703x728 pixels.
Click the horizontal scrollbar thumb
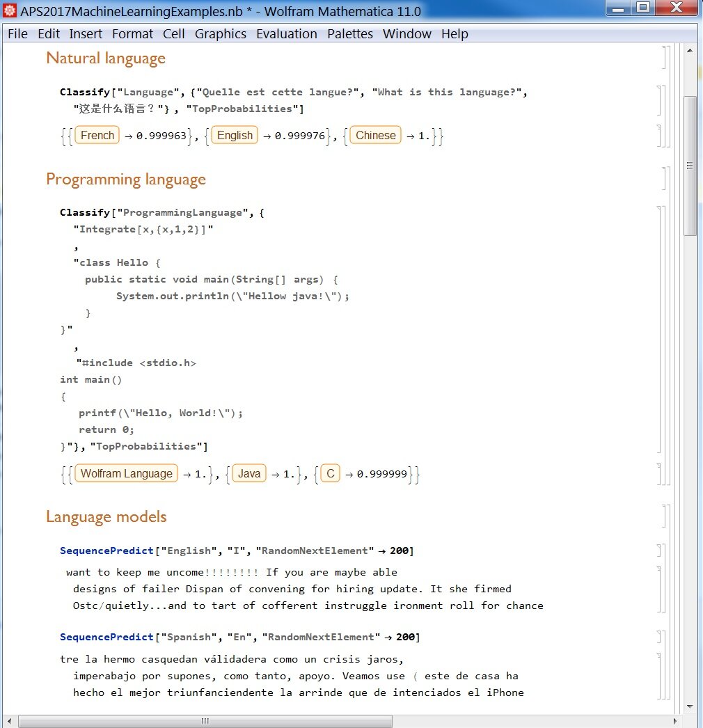point(205,721)
